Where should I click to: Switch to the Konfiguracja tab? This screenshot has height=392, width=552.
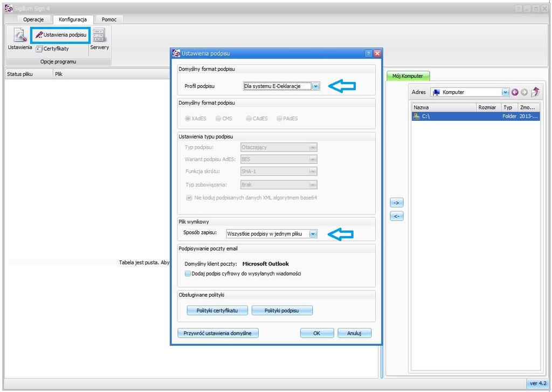pos(73,19)
